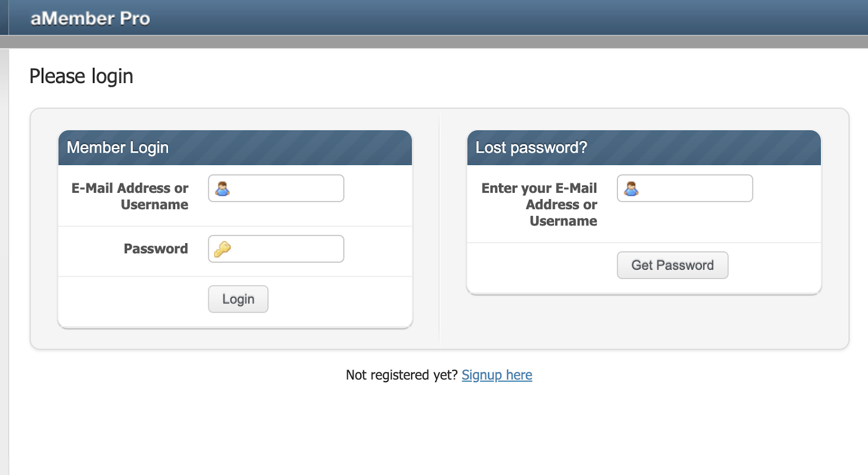
Task: Click the Please login heading
Action: pos(81,77)
